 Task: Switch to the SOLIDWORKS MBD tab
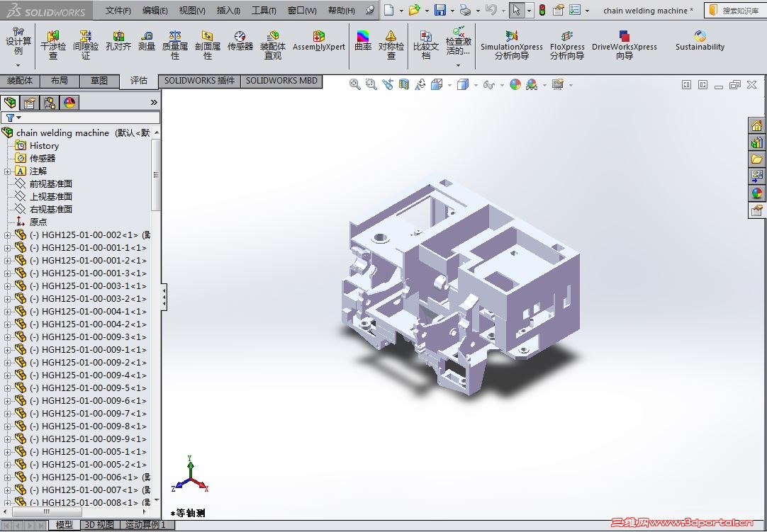pos(281,81)
